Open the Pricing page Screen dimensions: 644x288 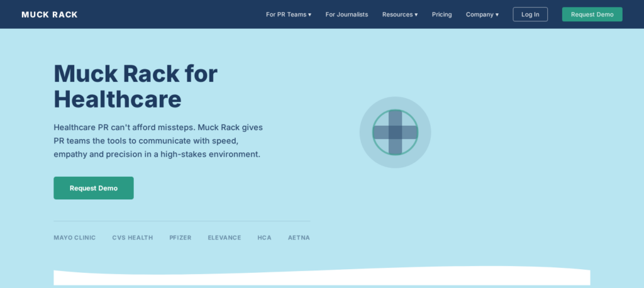pyautogui.click(x=441, y=14)
